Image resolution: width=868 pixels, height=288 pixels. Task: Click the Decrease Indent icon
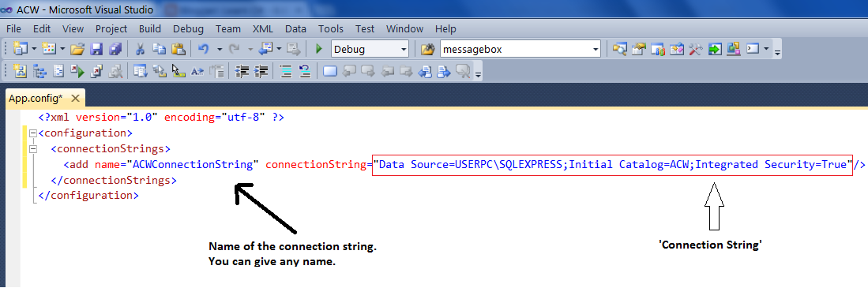242,71
